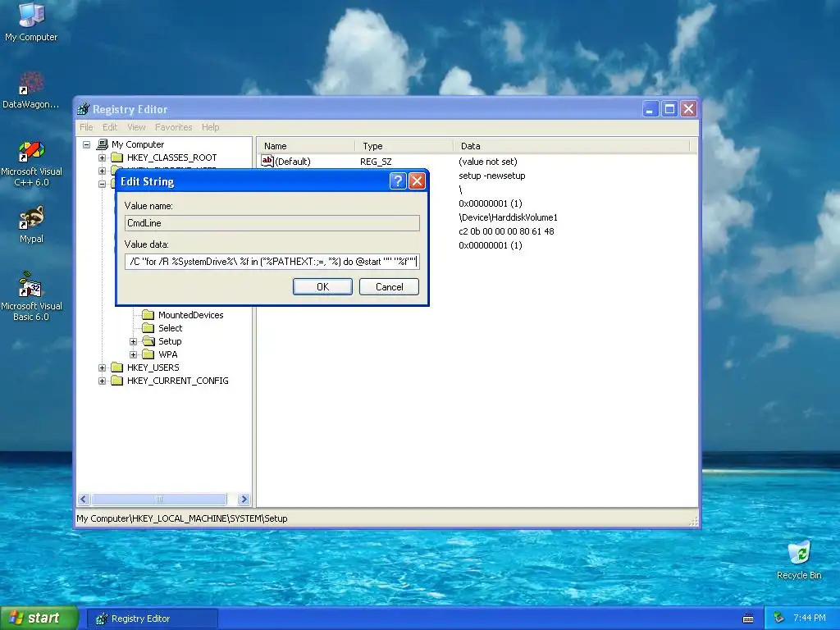Sort by the Data column header
Viewport: 840px width, 630px height.
pos(572,146)
